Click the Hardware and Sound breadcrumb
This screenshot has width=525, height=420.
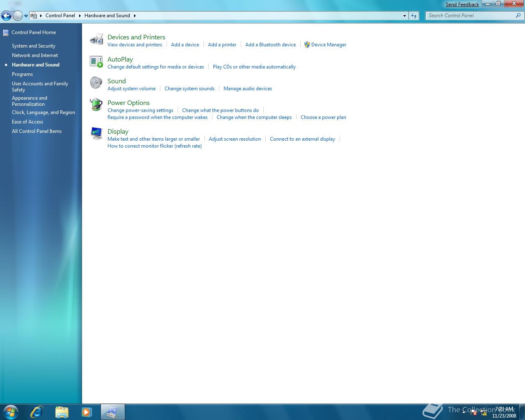click(107, 16)
